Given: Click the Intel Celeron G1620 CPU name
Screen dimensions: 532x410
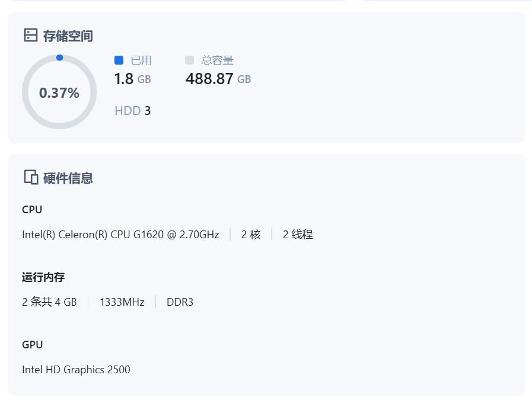Looking at the screenshot, I should click(120, 235).
